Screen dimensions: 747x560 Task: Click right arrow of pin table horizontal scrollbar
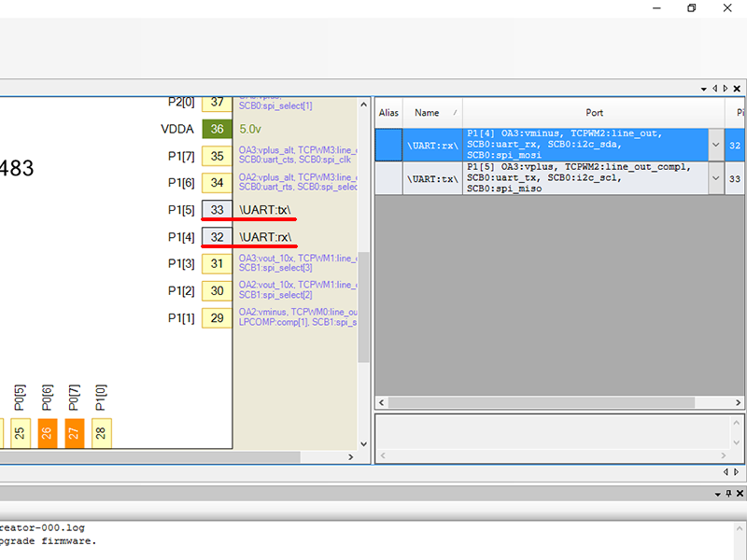click(738, 402)
